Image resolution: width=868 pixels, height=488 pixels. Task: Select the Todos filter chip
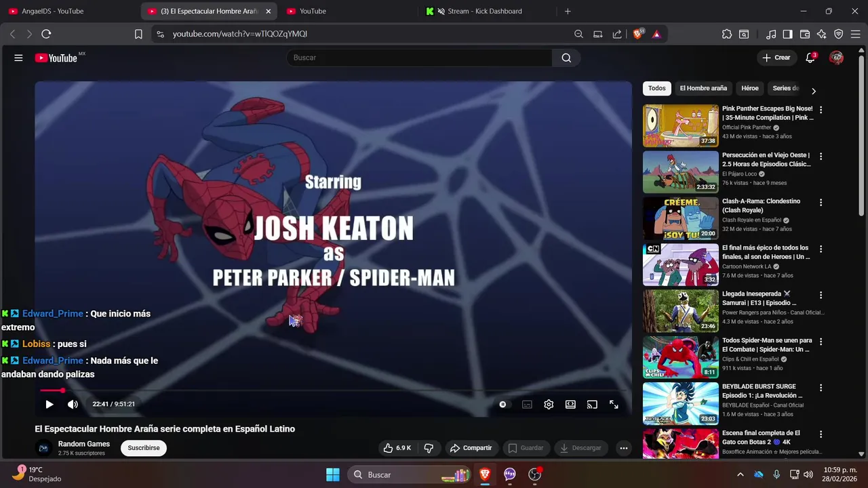pos(656,88)
